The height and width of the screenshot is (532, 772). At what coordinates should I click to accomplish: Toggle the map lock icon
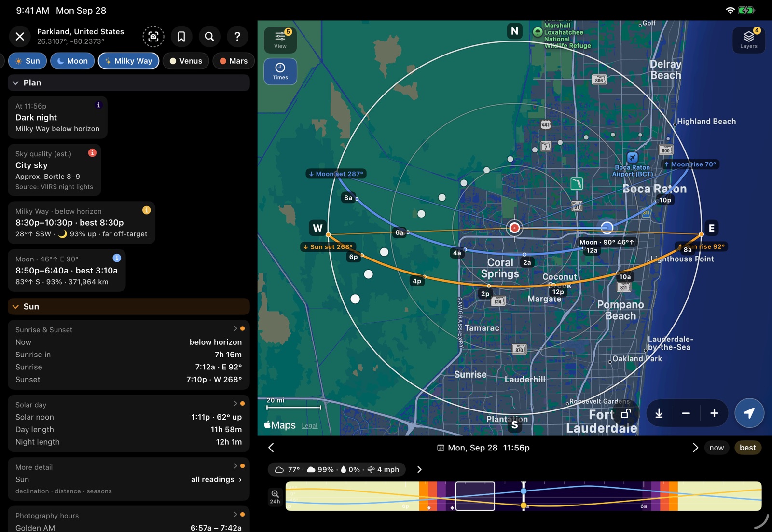pos(626,413)
